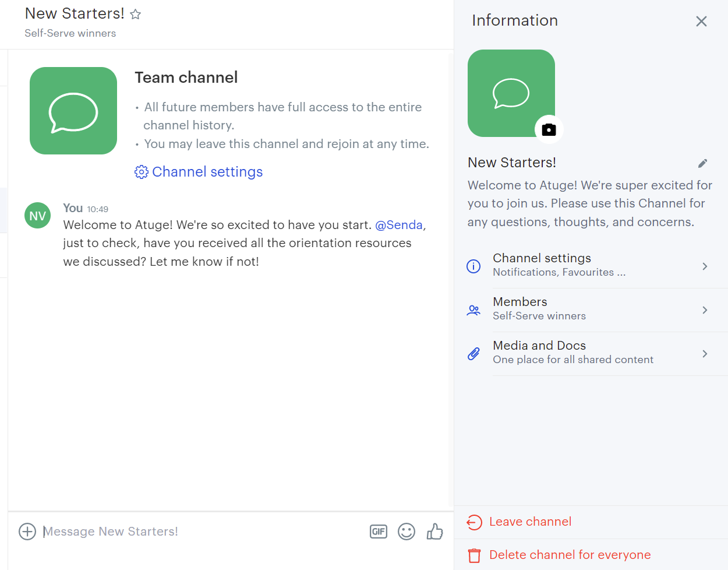This screenshot has width=728, height=570.
Task: Click the people icon beside Members
Action: click(x=473, y=310)
